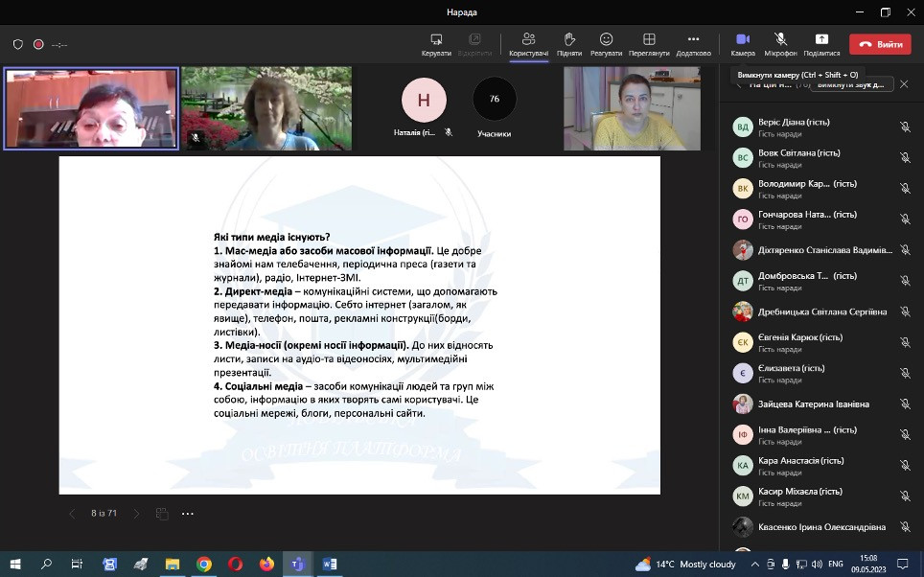The height and width of the screenshot is (577, 924).
Task: Open the Керувати (Take control) option
Action: pyautogui.click(x=436, y=44)
